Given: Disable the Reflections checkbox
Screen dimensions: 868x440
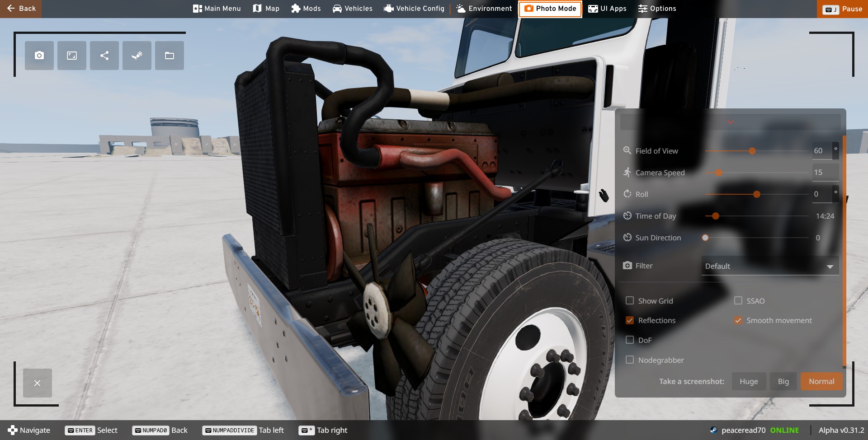Looking at the screenshot, I should (630, 320).
